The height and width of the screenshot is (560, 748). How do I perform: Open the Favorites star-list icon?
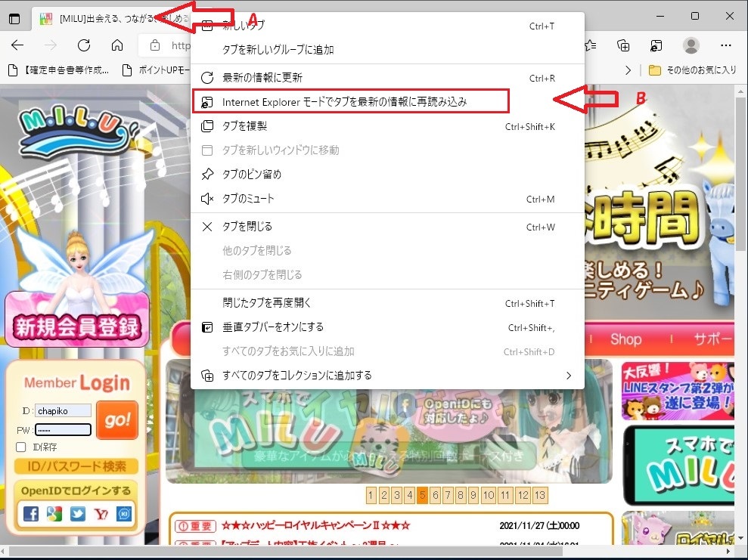(x=591, y=45)
